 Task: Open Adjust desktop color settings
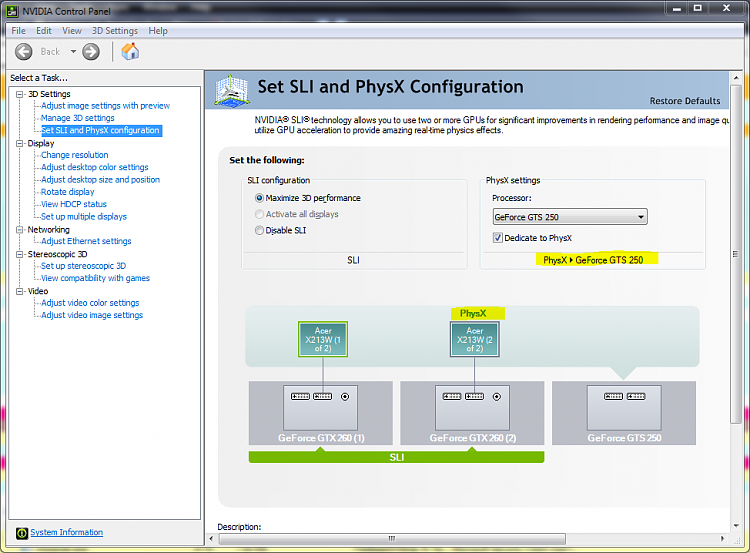click(x=95, y=167)
